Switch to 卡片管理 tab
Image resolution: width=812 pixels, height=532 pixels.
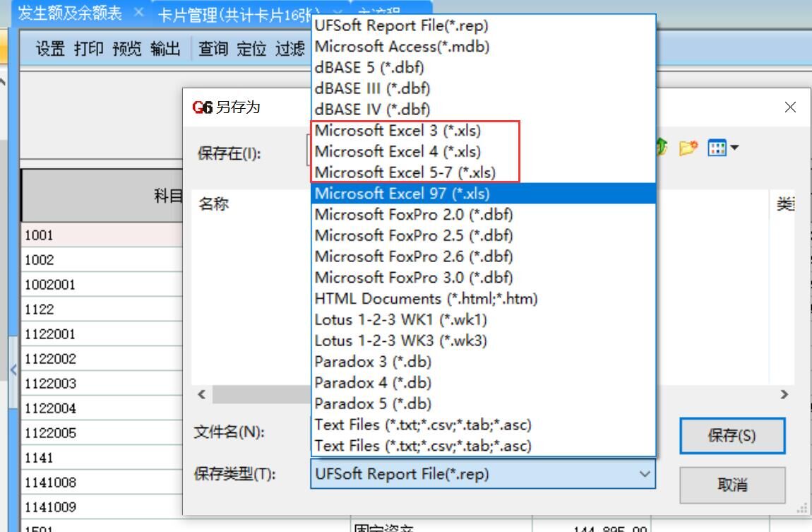pos(238,15)
